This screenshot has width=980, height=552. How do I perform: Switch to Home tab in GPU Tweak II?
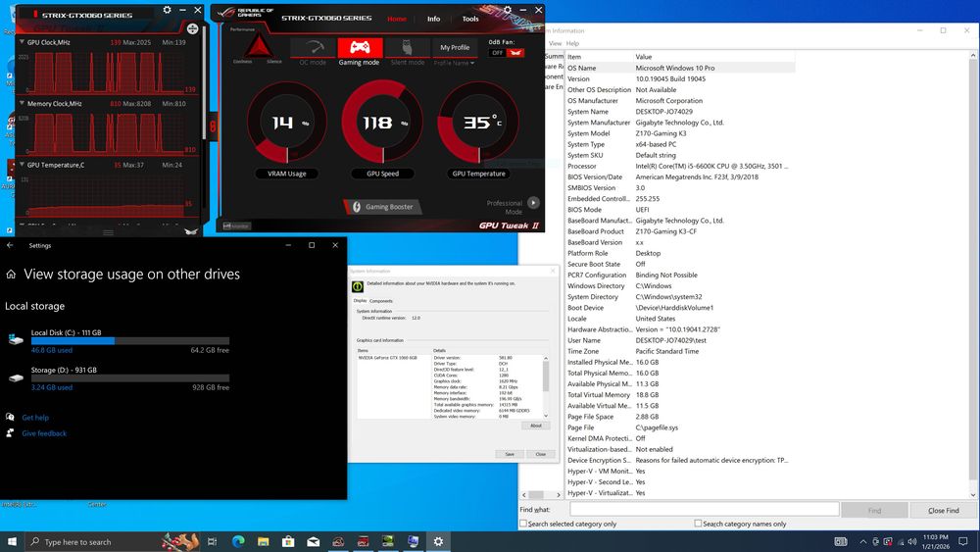tap(397, 19)
